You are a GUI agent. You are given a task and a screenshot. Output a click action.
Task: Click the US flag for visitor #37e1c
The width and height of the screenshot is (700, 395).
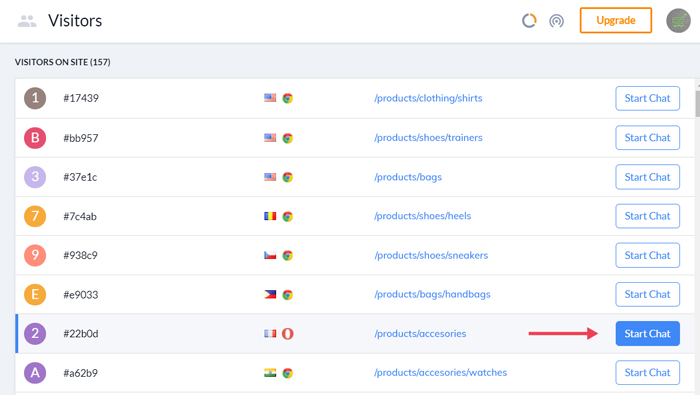(270, 177)
